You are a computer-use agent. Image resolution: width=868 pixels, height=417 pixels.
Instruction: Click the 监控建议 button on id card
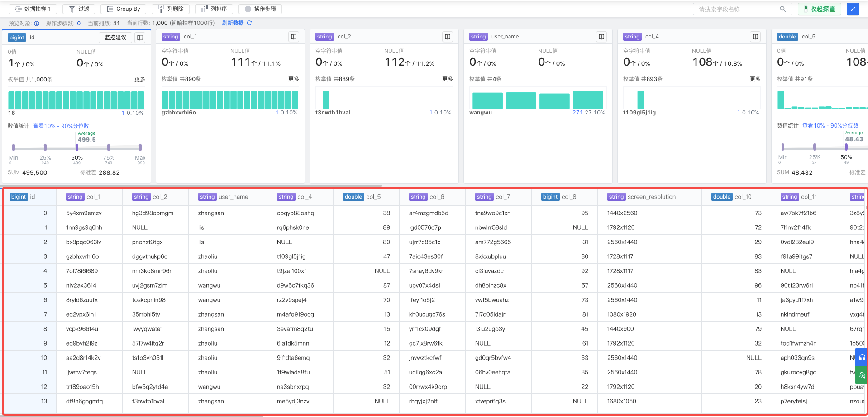tap(115, 38)
